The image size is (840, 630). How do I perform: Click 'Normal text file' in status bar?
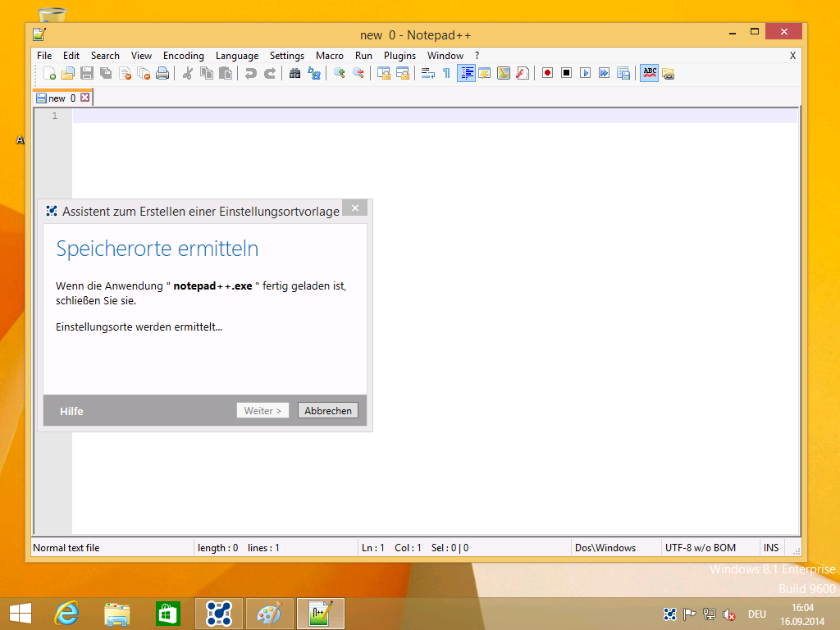66,548
